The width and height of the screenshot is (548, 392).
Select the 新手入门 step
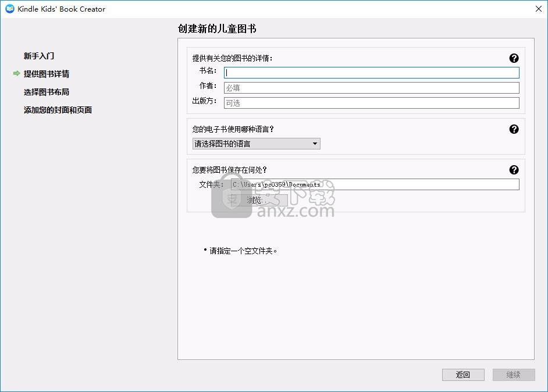point(39,56)
